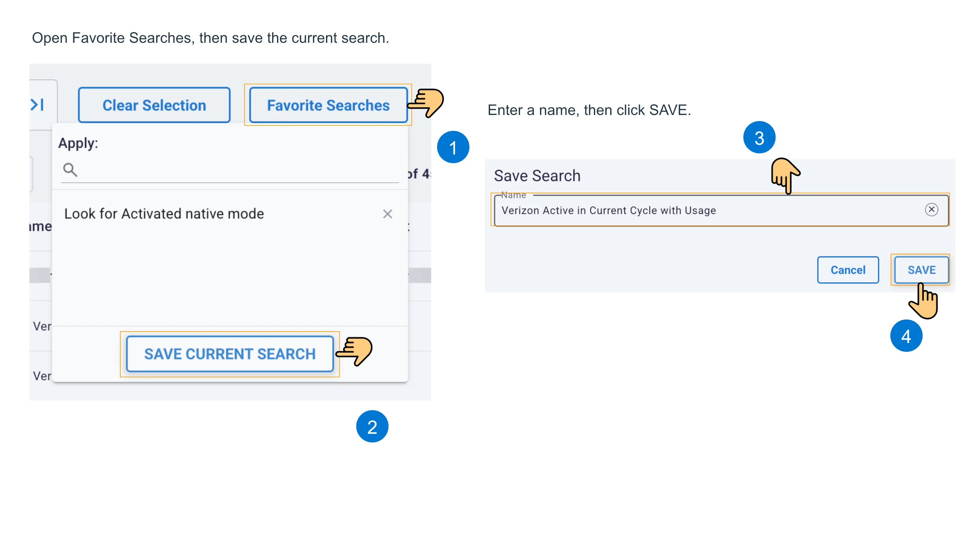Open the Favorite Searches button
Image resolution: width=980 pixels, height=539 pixels.
pyautogui.click(x=328, y=105)
